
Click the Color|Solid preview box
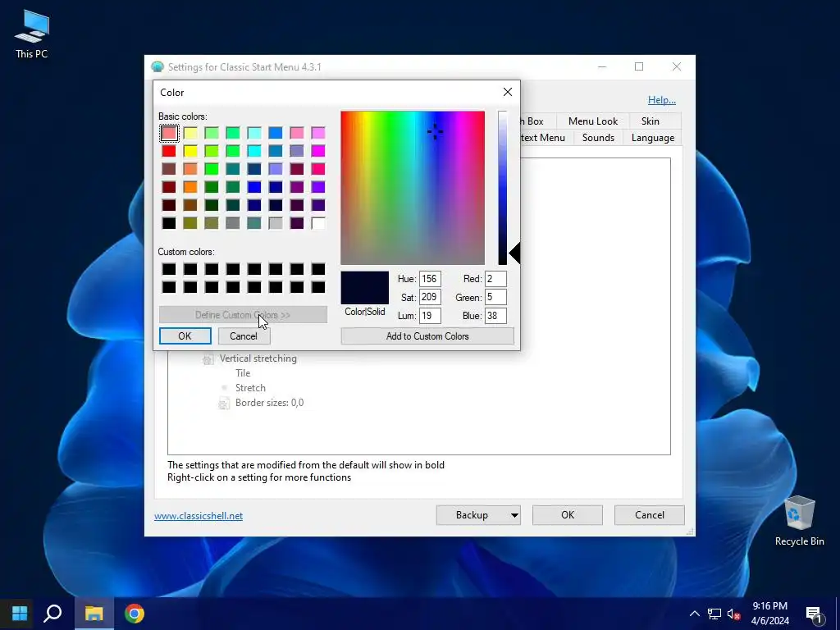(365, 288)
